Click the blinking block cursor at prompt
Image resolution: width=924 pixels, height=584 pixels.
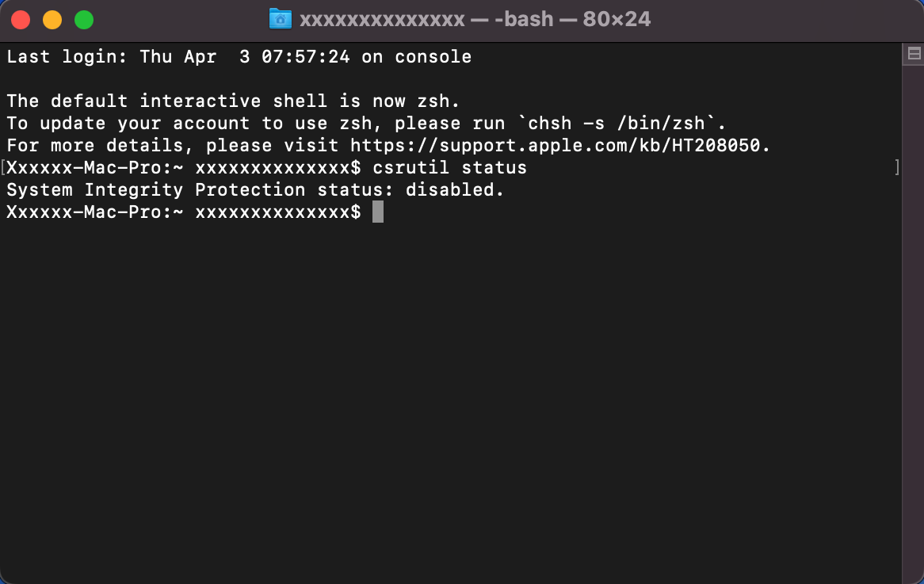(x=378, y=212)
